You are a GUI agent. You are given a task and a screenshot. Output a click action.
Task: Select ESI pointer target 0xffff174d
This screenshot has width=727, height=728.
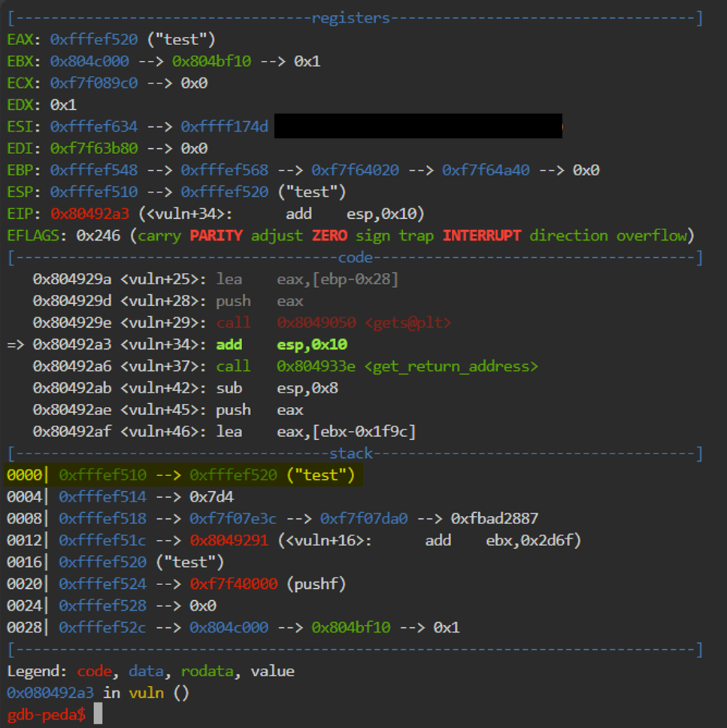225,126
